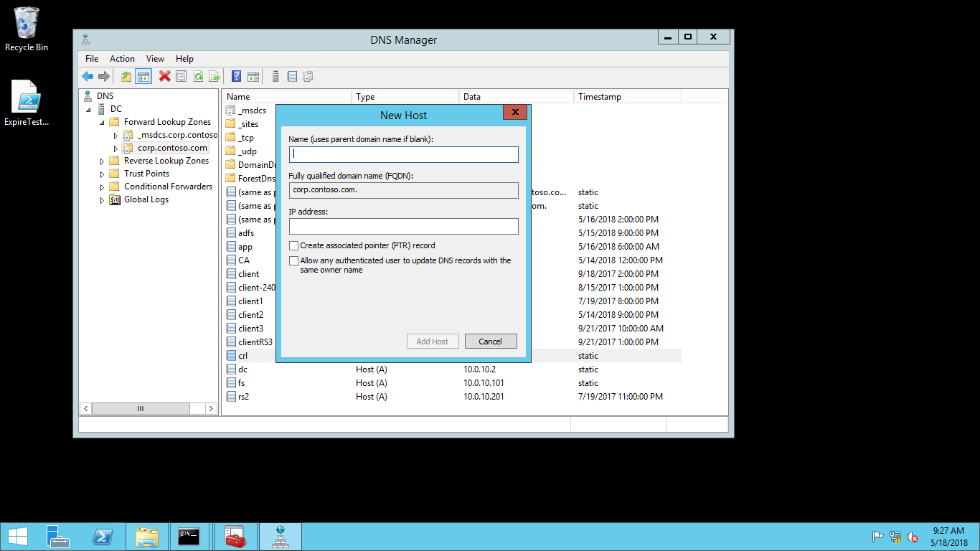Select the Delete icon in the toolbar
980x551 pixels.
(x=162, y=76)
